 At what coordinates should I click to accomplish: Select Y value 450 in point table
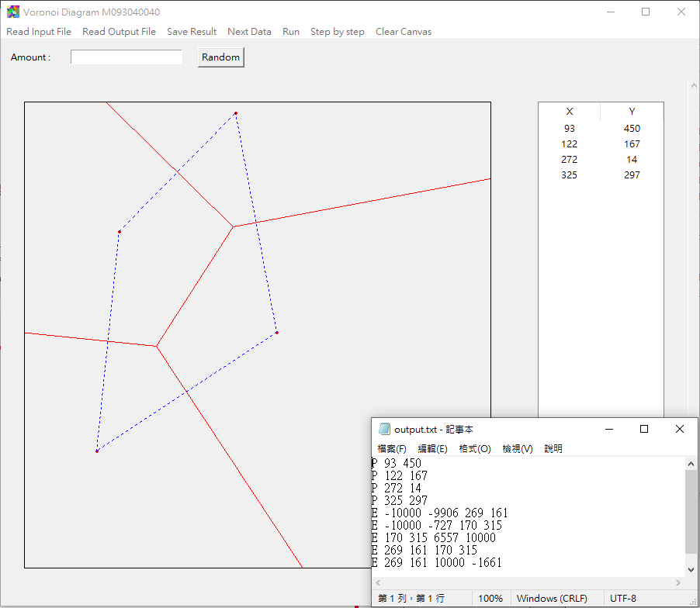tap(632, 129)
